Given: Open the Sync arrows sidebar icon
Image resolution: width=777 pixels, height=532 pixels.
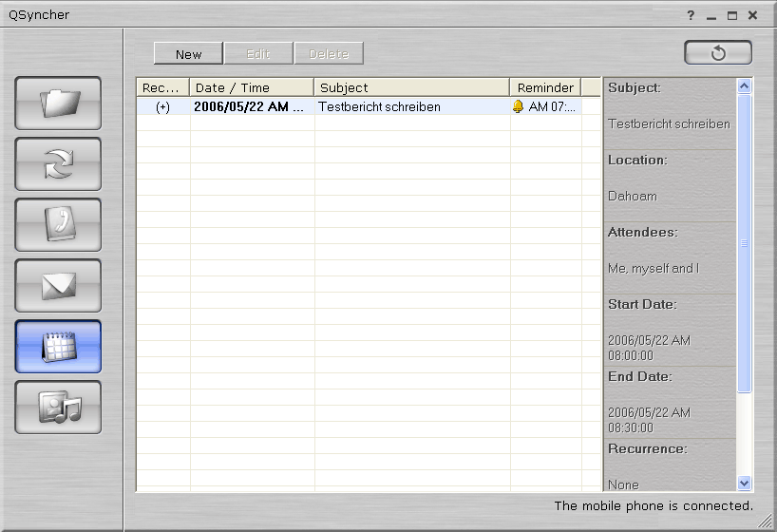Looking at the screenshot, I should tap(58, 164).
